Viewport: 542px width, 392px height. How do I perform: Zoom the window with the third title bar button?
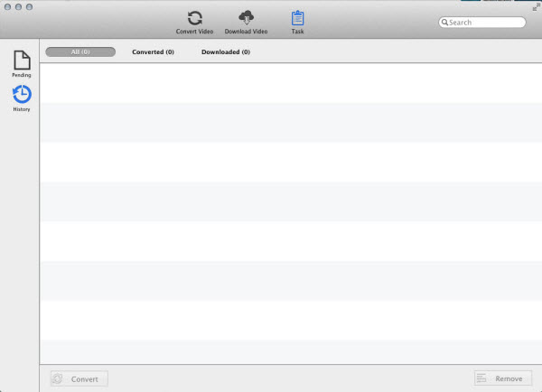tap(31, 6)
